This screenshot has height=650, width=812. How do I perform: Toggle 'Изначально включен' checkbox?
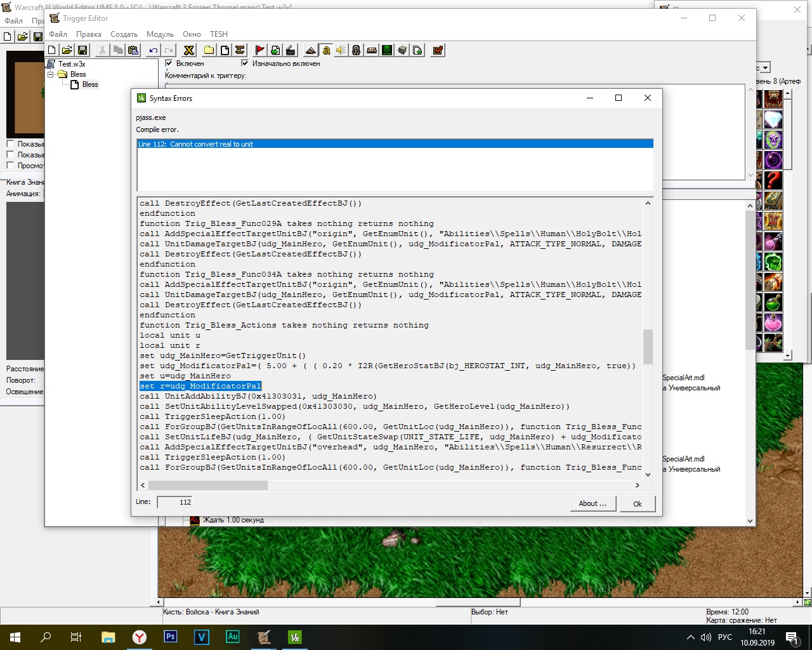[x=245, y=63]
